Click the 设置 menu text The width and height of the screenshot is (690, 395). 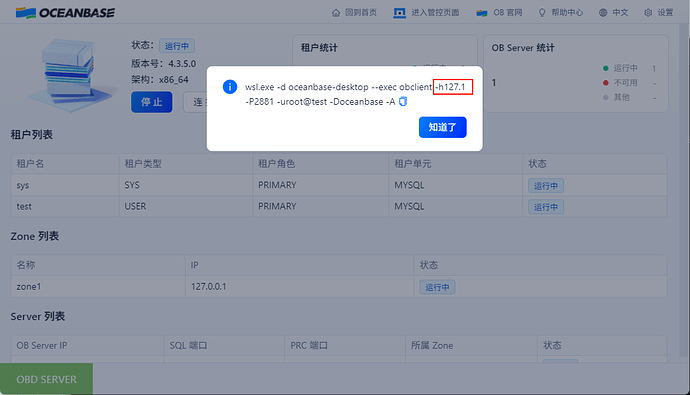pyautogui.click(x=665, y=13)
